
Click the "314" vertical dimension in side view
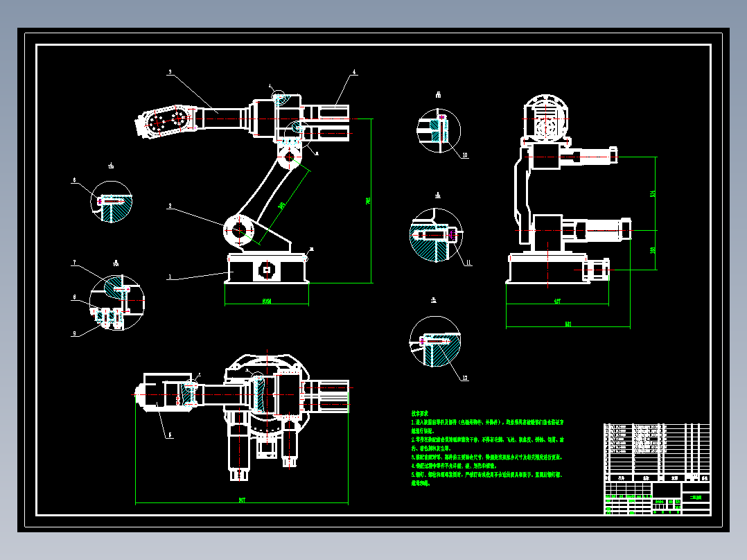653,193
